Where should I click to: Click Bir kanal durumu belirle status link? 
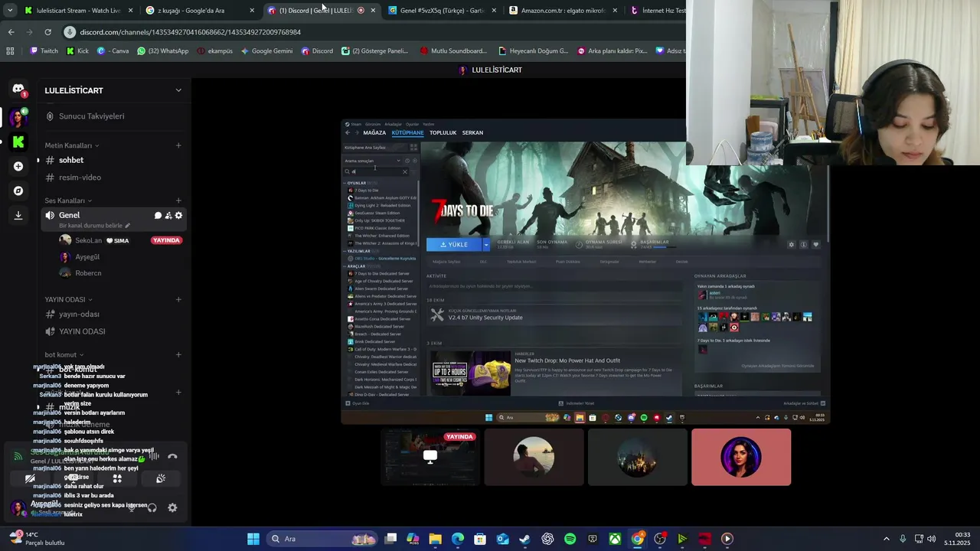click(94, 226)
